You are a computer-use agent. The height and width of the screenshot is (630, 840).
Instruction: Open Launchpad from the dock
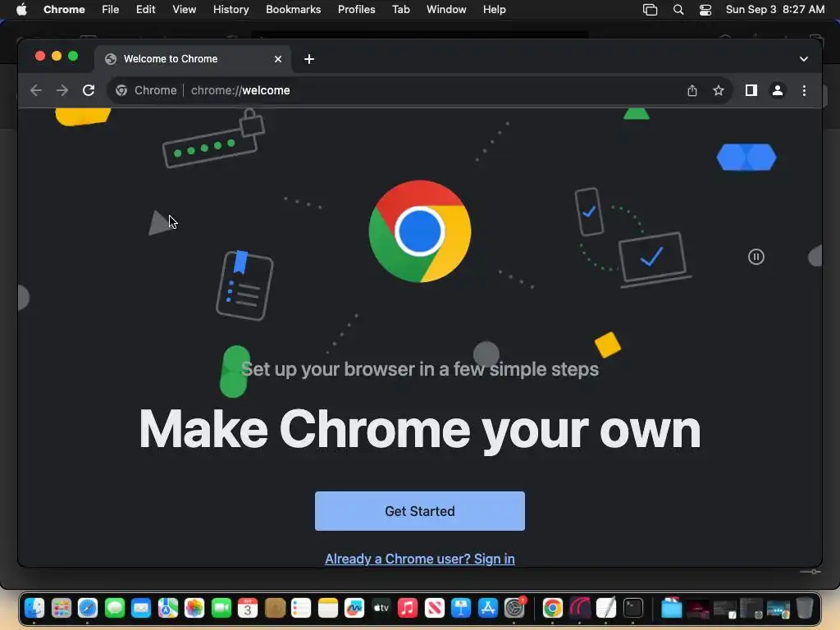[x=61, y=608]
